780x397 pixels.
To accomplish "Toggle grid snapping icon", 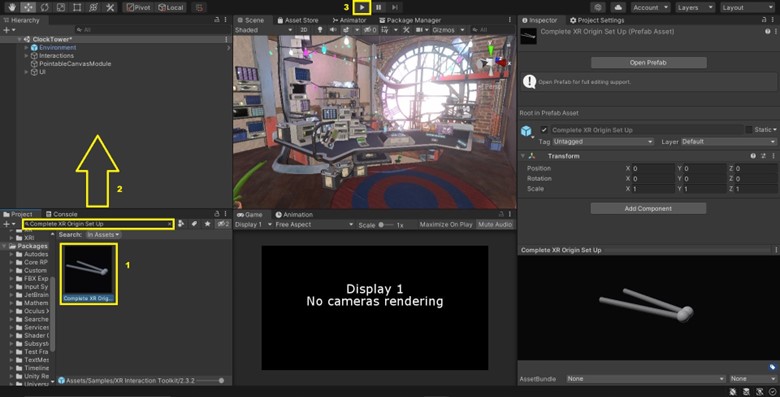I will 199,7.
